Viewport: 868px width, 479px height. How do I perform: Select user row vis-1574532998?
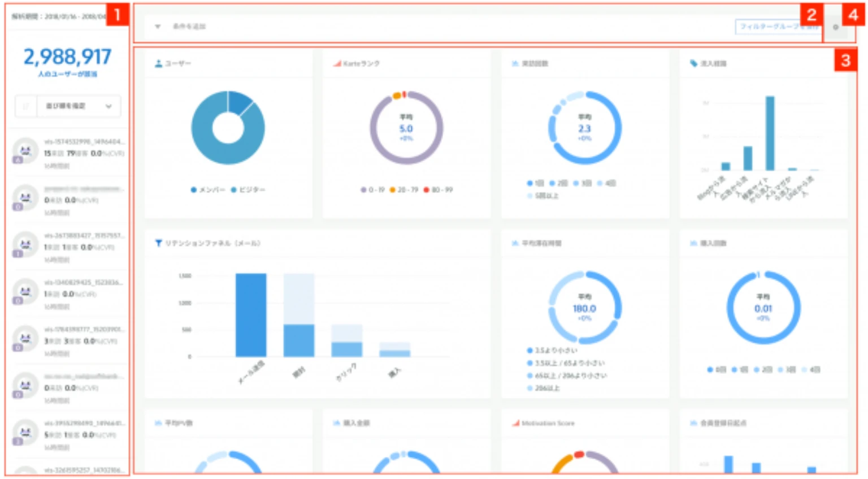68,154
